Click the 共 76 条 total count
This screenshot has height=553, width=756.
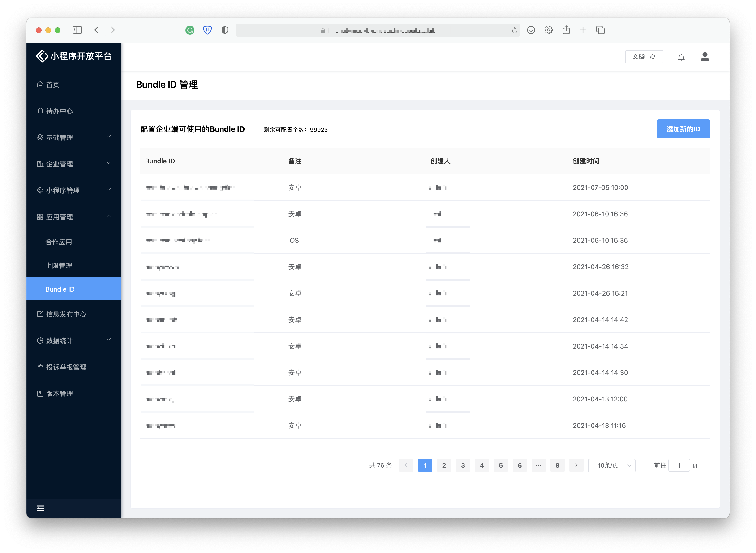pyautogui.click(x=380, y=465)
